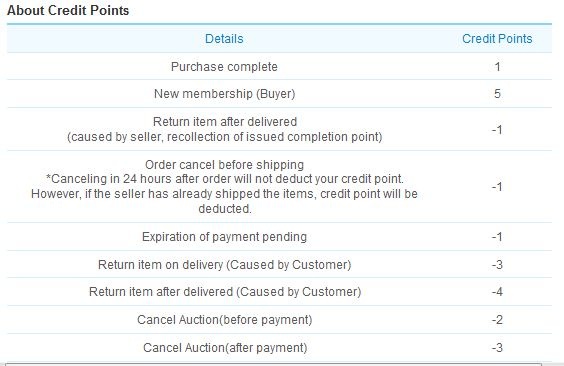
Task: Click Return item after delivered caused by seller
Action: [224, 129]
